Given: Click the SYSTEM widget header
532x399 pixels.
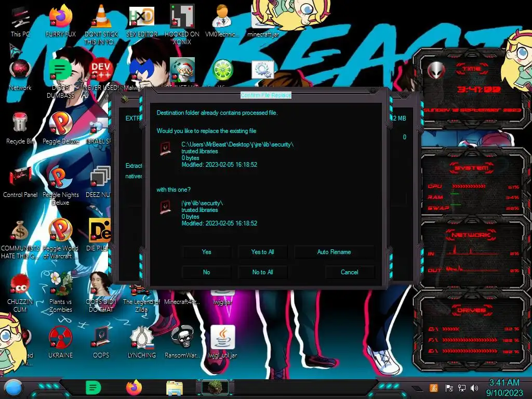Looking at the screenshot, I should click(x=472, y=168).
